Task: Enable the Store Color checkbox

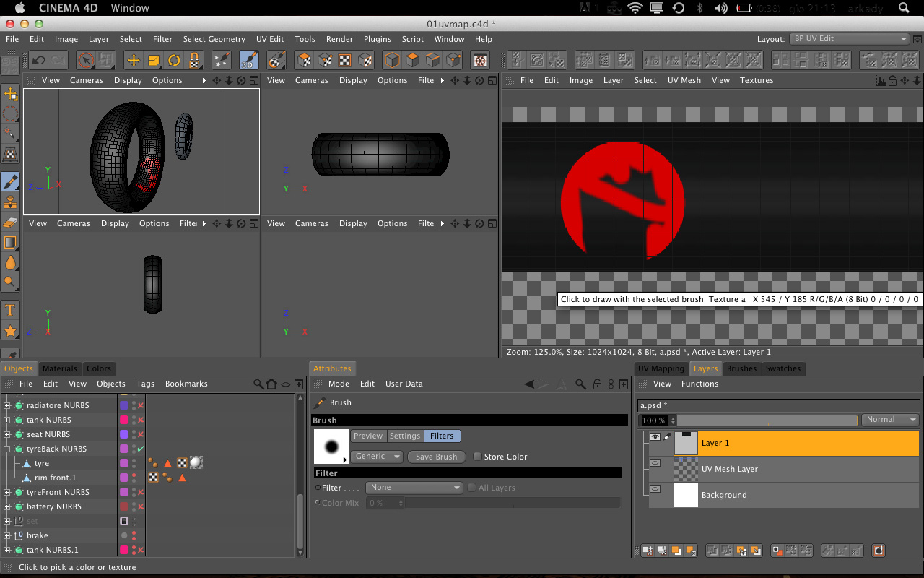Action: [x=477, y=457]
